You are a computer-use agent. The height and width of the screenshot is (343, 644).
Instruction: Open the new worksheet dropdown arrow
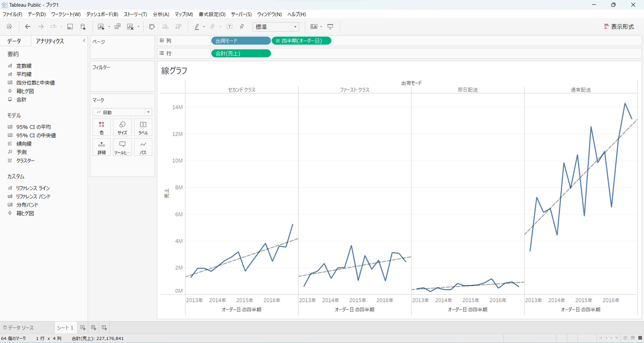pos(109,27)
